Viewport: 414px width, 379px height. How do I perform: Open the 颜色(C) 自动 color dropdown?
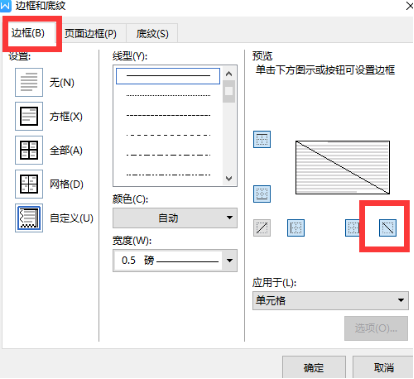pos(175,218)
